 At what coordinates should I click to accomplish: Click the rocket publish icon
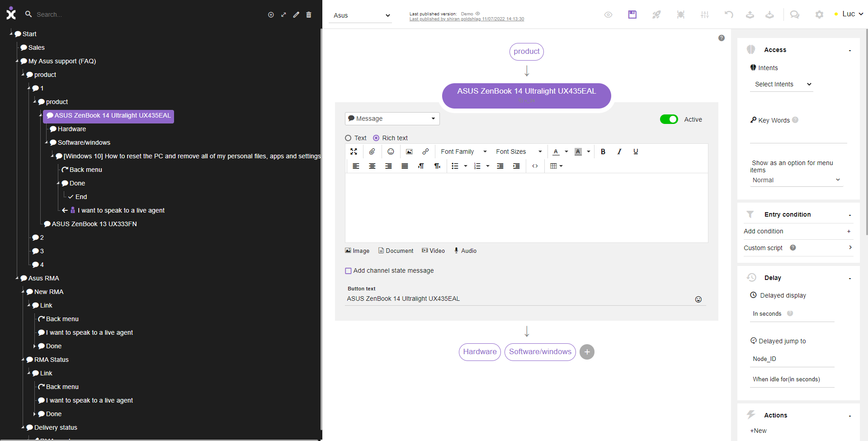click(656, 14)
